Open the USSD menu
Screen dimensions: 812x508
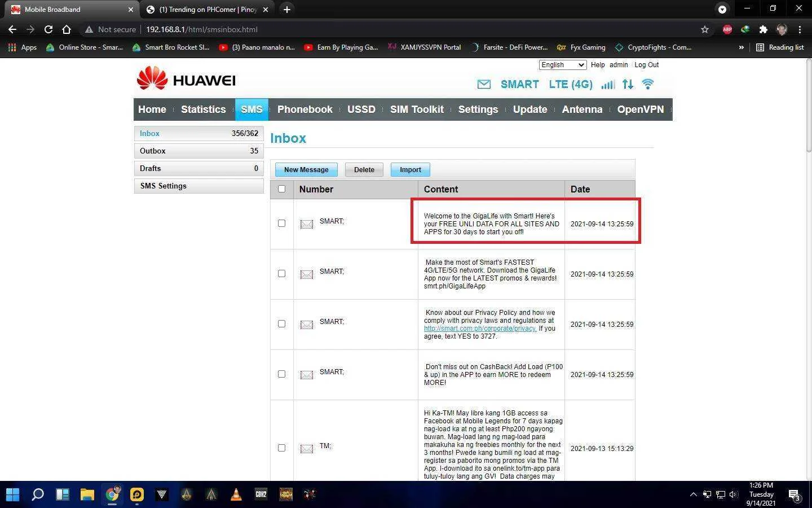(361, 110)
